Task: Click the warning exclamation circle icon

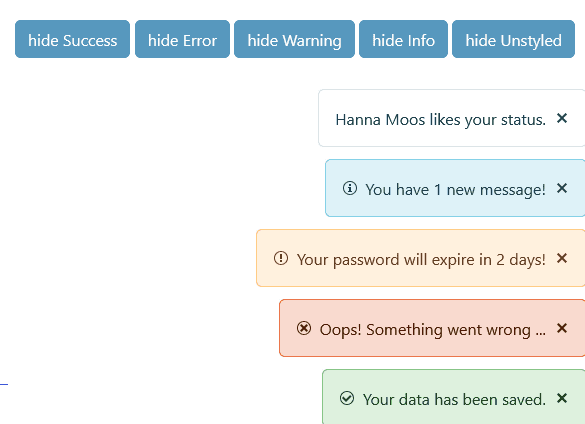Action: click(281, 258)
